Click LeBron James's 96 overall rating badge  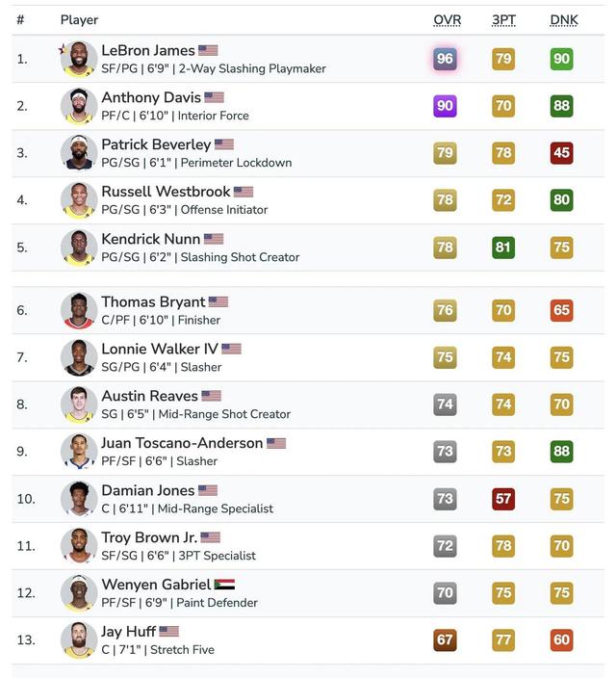tap(445, 59)
